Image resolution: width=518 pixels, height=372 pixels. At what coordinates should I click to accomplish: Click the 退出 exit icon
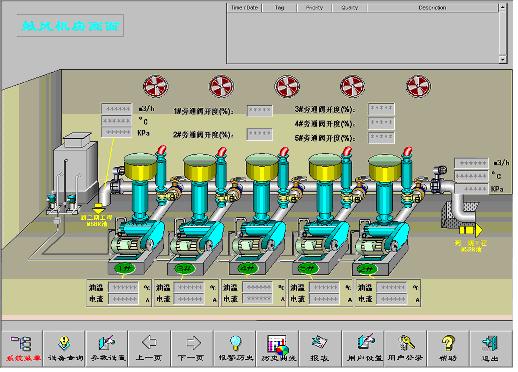[491, 348]
